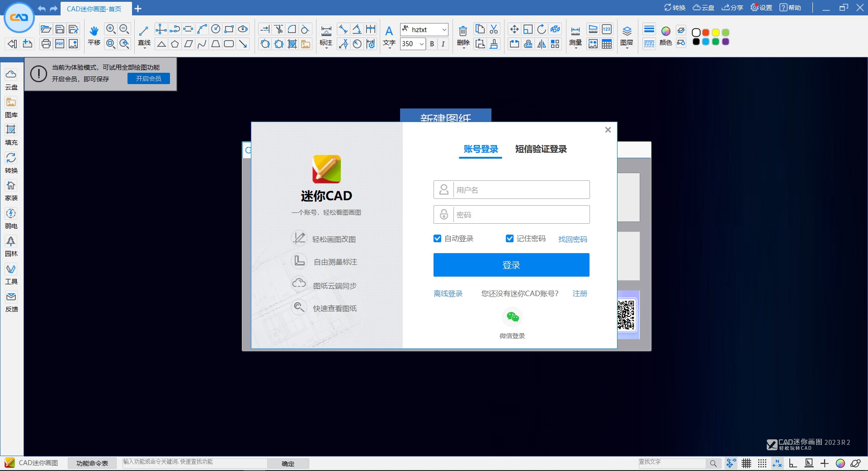Open the 设置 settings menu in title bar
The height and width of the screenshot is (471, 868).
pos(761,7)
